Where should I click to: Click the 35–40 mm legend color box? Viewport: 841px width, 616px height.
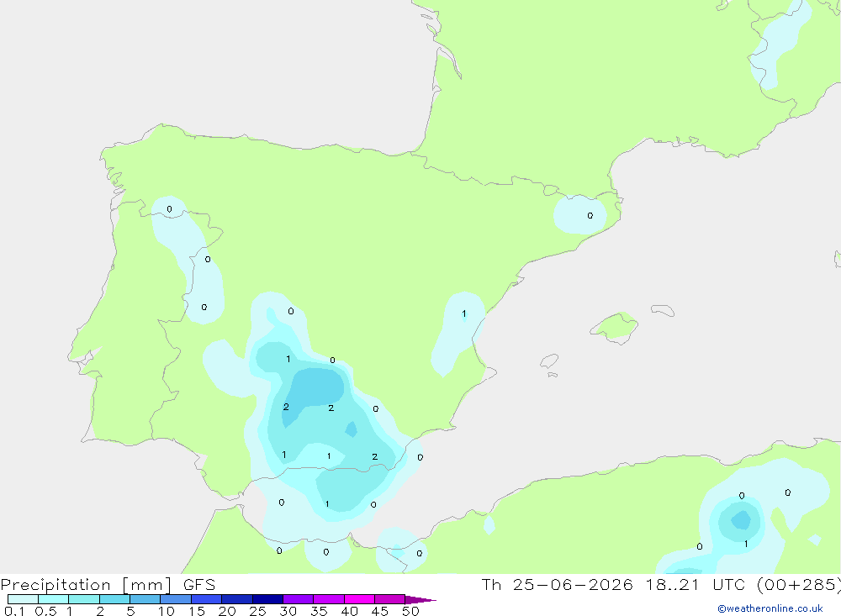329,599
